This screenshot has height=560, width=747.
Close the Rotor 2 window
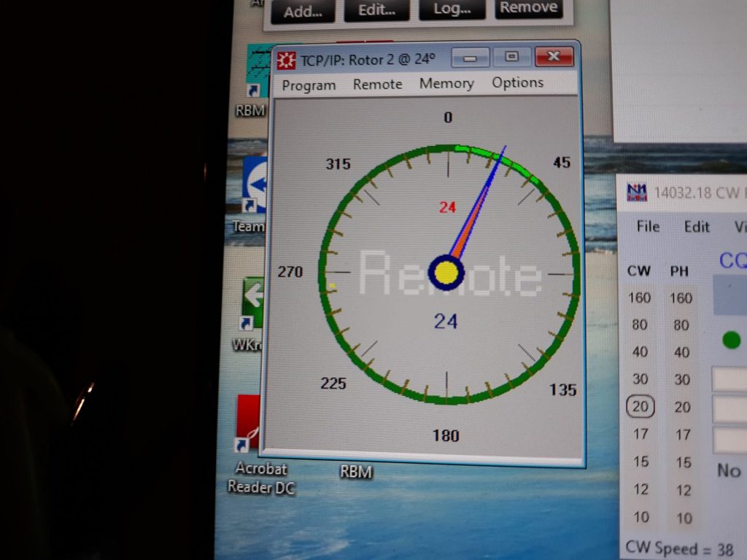pos(554,56)
